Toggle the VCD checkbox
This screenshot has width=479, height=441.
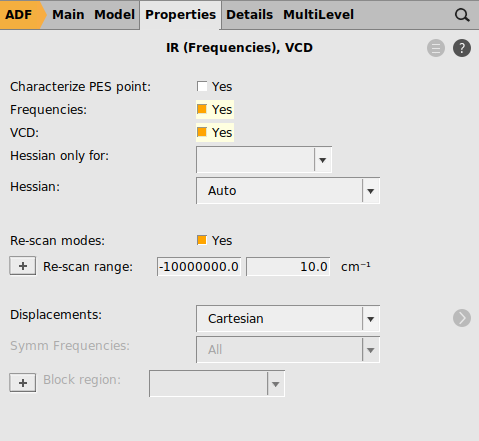(x=202, y=132)
